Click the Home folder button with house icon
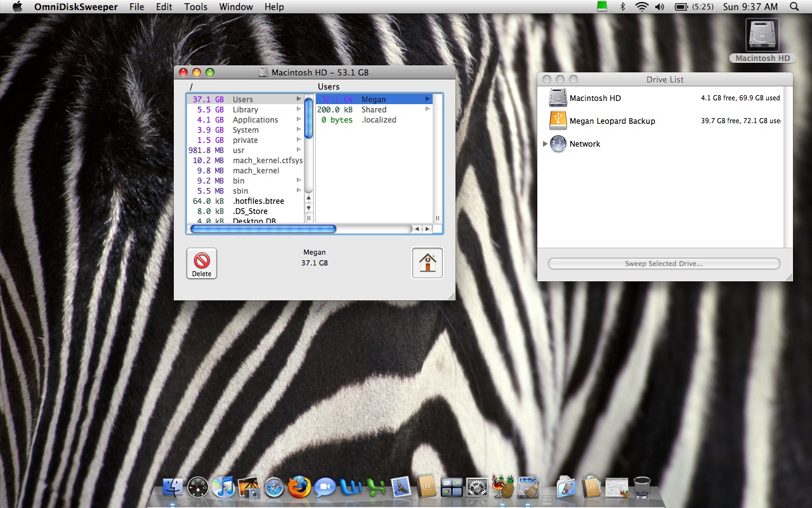The height and width of the screenshot is (508, 812). click(428, 263)
